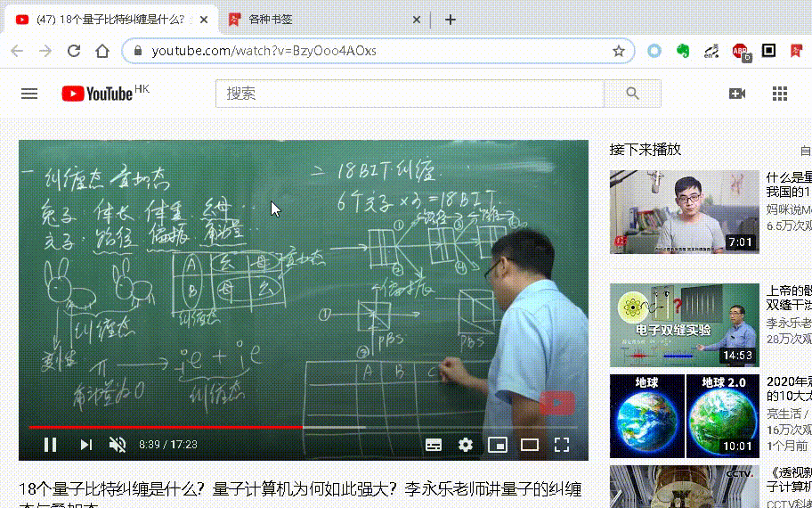Click the 妈咪说 channel name
The width and height of the screenshot is (812, 508).
pos(789,210)
